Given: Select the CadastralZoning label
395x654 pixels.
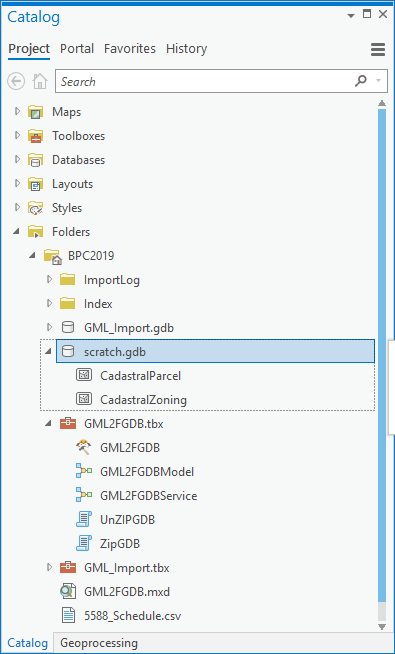Looking at the screenshot, I should [143, 400].
